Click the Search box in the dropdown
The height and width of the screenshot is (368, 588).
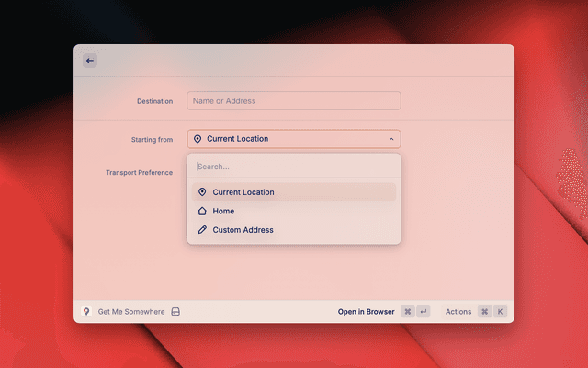(x=293, y=167)
